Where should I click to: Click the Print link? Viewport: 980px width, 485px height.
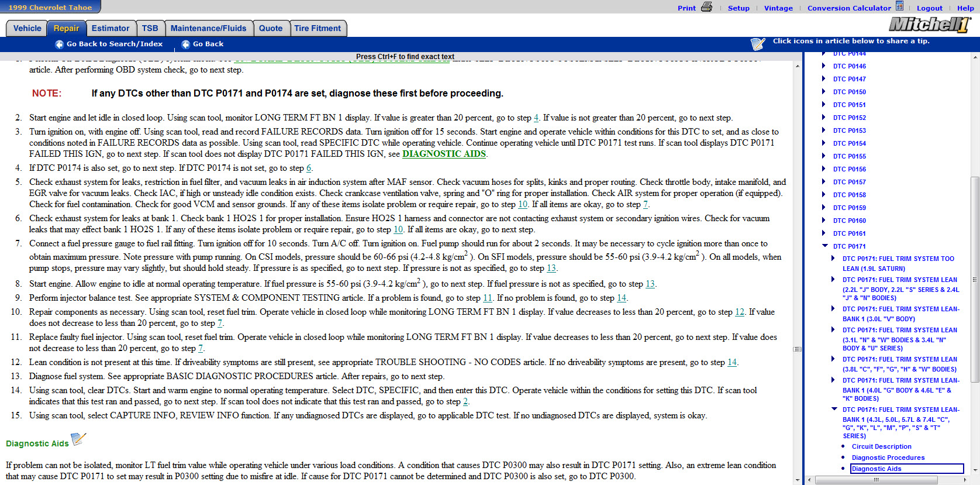pyautogui.click(x=686, y=8)
